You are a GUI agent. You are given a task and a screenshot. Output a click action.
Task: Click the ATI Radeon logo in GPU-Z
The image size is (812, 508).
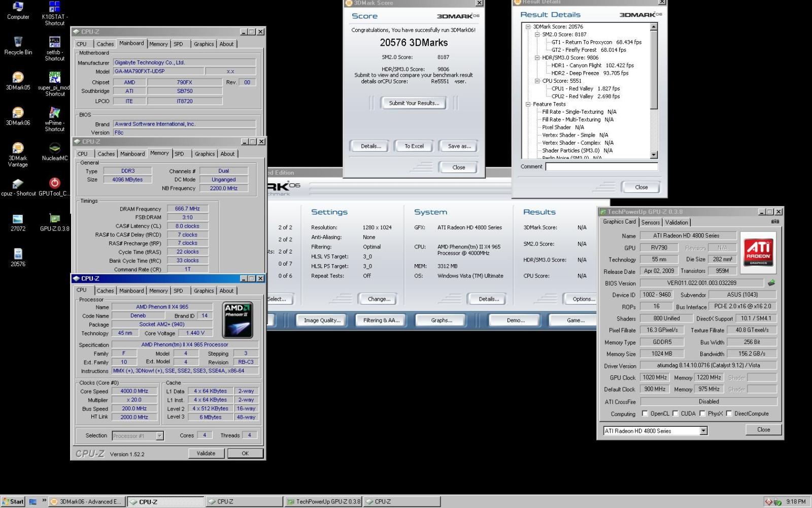click(x=758, y=253)
